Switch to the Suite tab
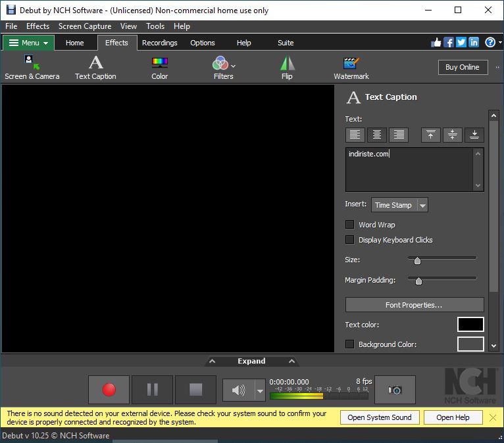 click(286, 43)
